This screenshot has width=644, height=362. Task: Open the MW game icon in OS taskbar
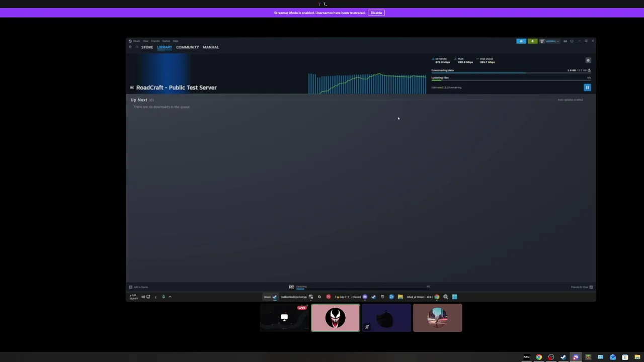coord(526,357)
